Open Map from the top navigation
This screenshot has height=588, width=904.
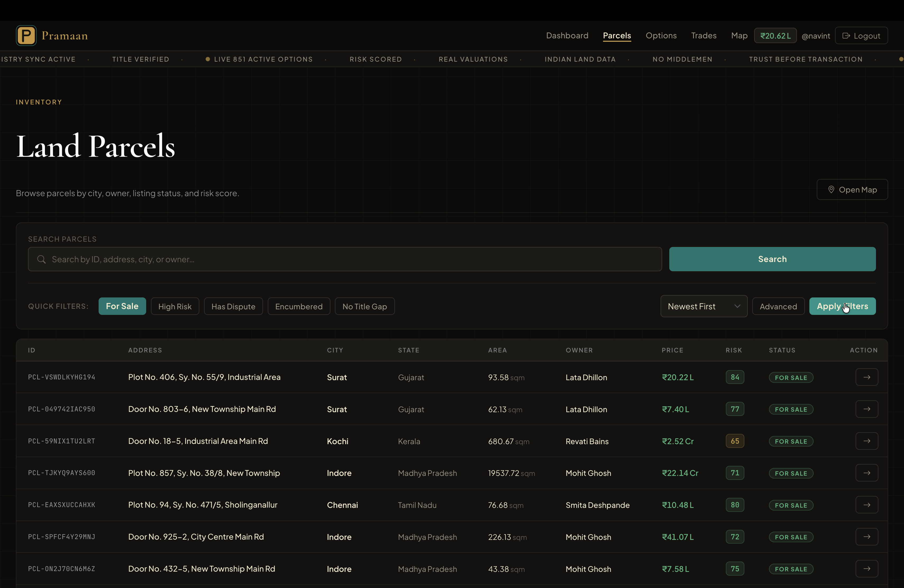pos(739,36)
